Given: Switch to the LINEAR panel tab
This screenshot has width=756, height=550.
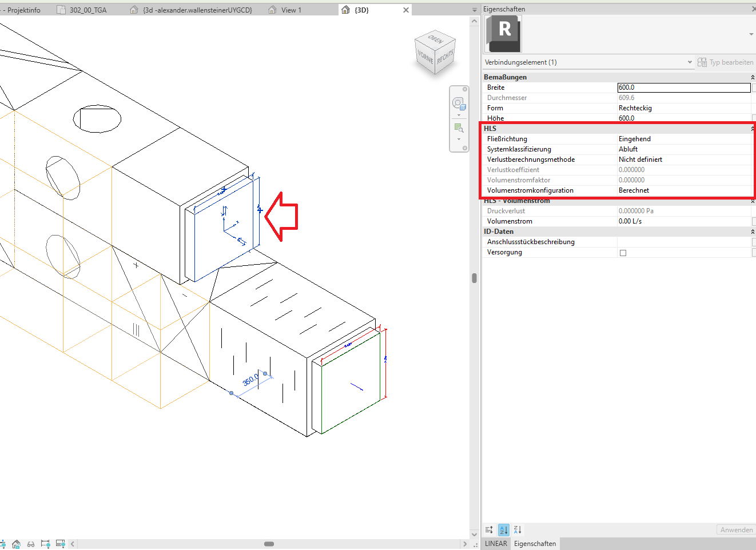Looking at the screenshot, I should [x=496, y=544].
